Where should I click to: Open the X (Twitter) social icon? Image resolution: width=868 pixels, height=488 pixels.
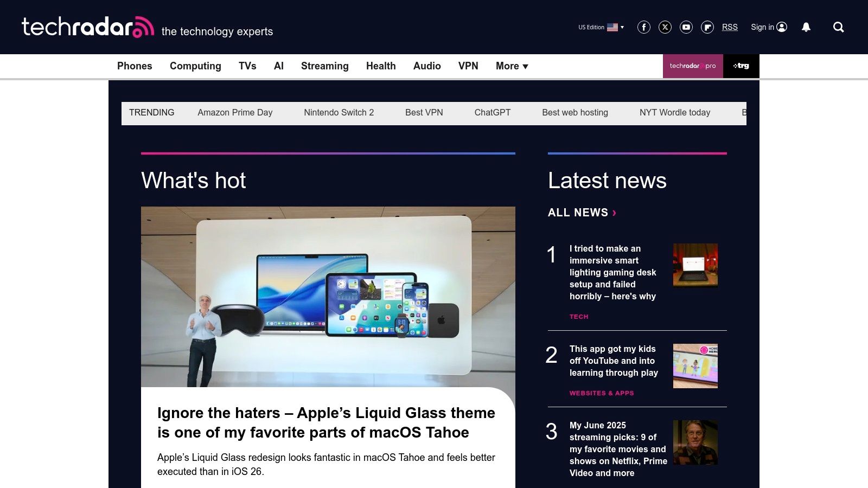click(x=665, y=27)
